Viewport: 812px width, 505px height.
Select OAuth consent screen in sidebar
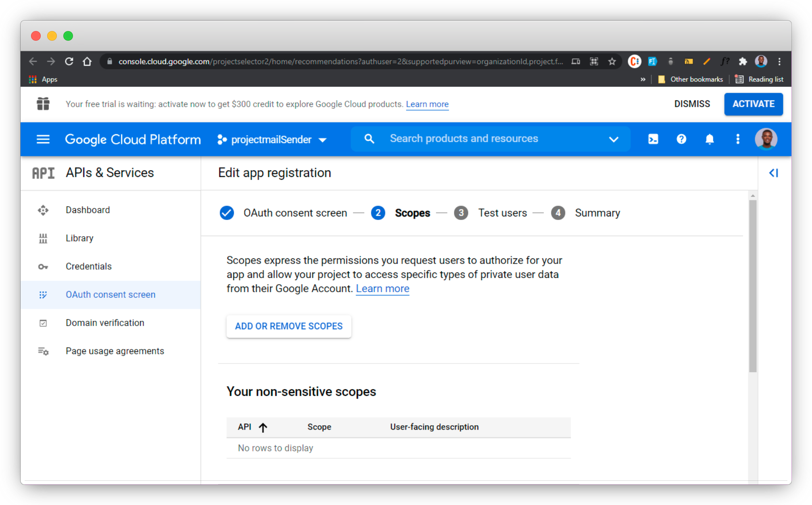coord(110,295)
